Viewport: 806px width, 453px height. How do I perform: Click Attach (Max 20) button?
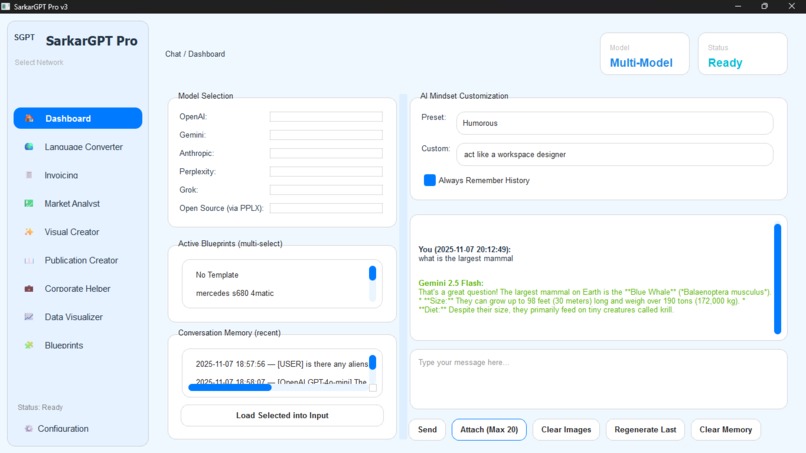click(x=489, y=429)
